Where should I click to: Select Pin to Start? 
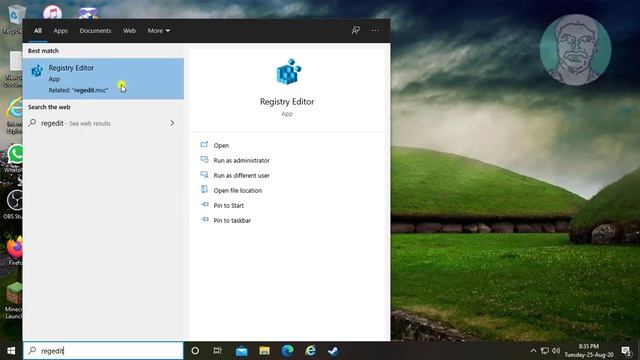[229, 205]
